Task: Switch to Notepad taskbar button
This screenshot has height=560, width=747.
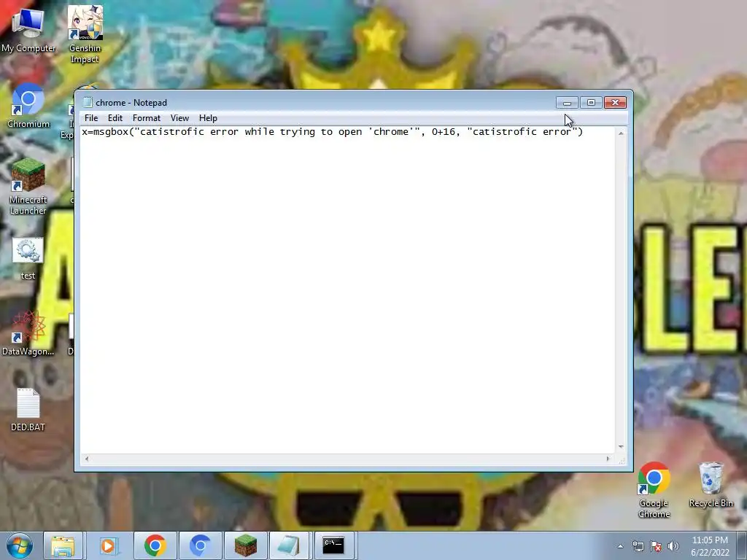Action: point(289,545)
